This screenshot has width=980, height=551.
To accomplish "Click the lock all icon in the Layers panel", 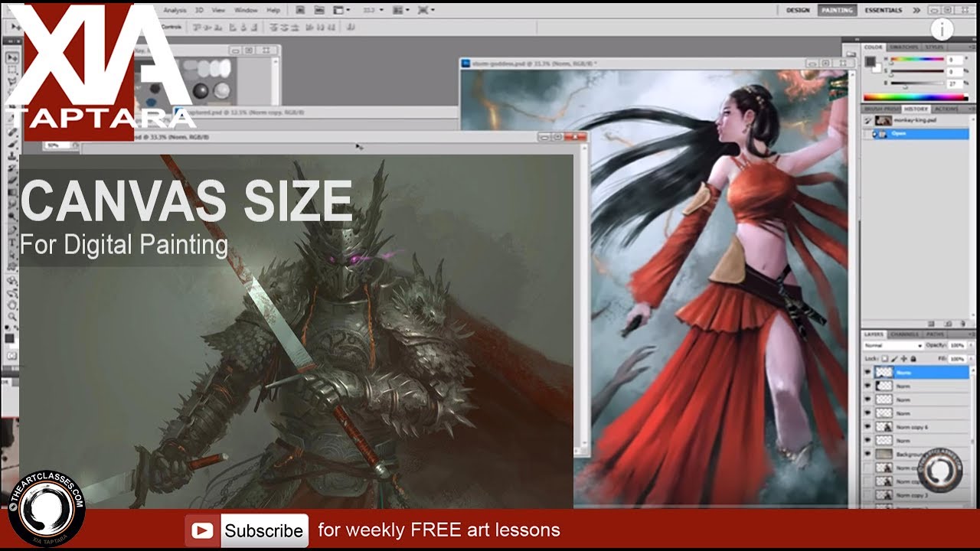I will click(913, 359).
